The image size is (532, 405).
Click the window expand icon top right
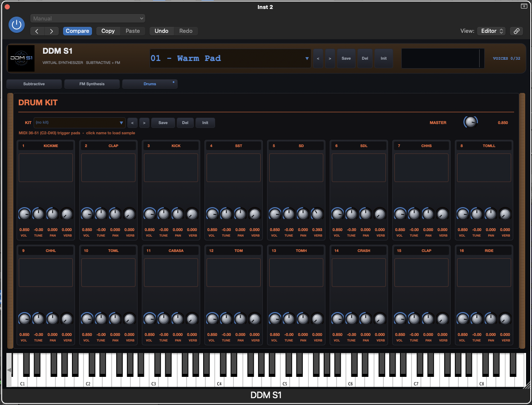524,6
